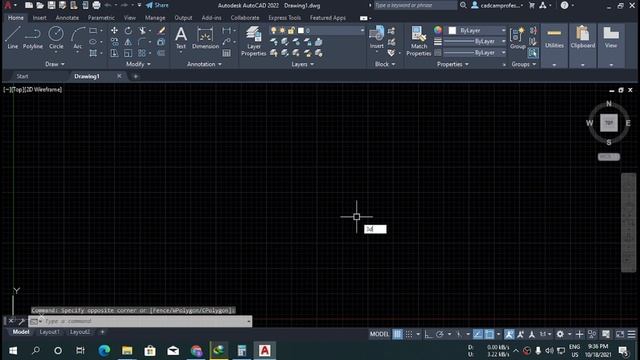
Task: Click the Group tool
Action: point(518,38)
